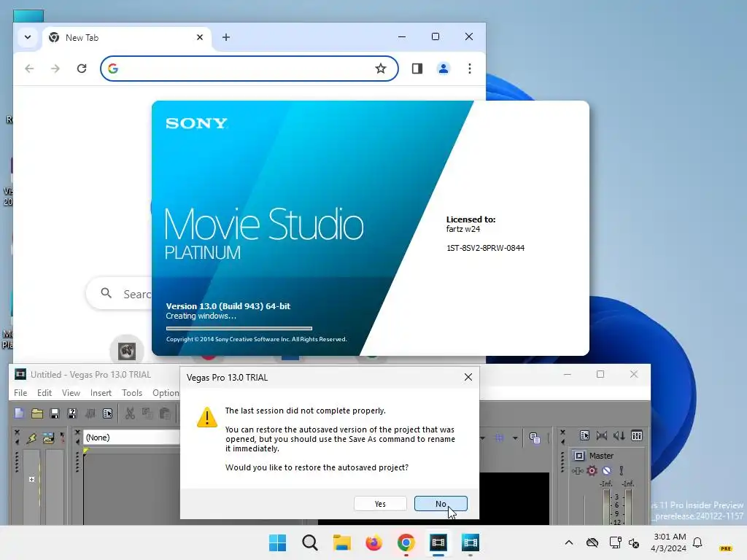Screen dimensions: 747x560
Task: Click the New Project icon in Vegas toolbar
Action: [19, 413]
